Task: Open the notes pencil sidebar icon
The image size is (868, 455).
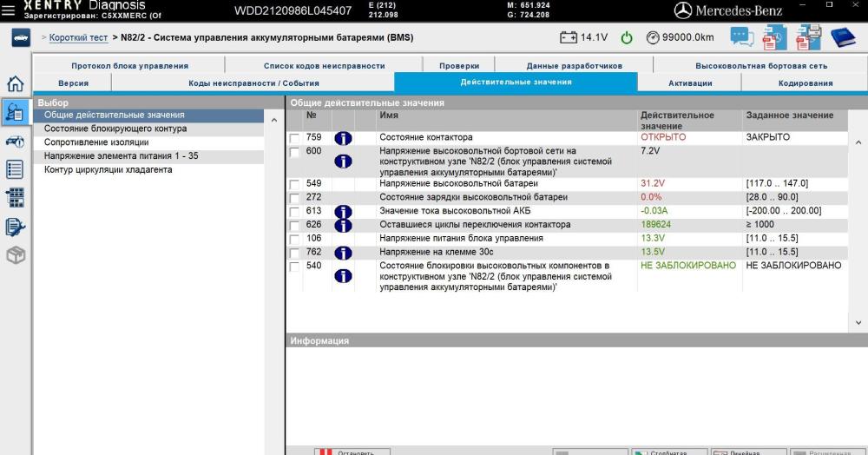Action: (15, 227)
